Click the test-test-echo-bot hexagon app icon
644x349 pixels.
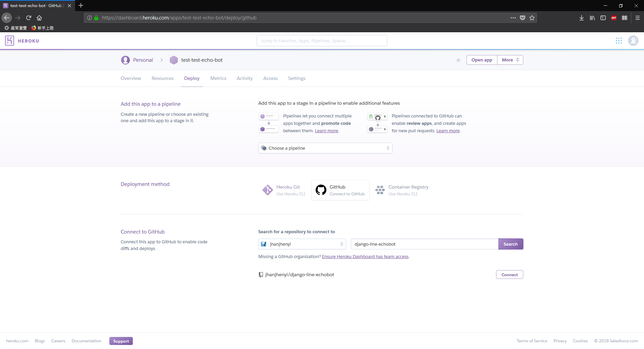174,60
